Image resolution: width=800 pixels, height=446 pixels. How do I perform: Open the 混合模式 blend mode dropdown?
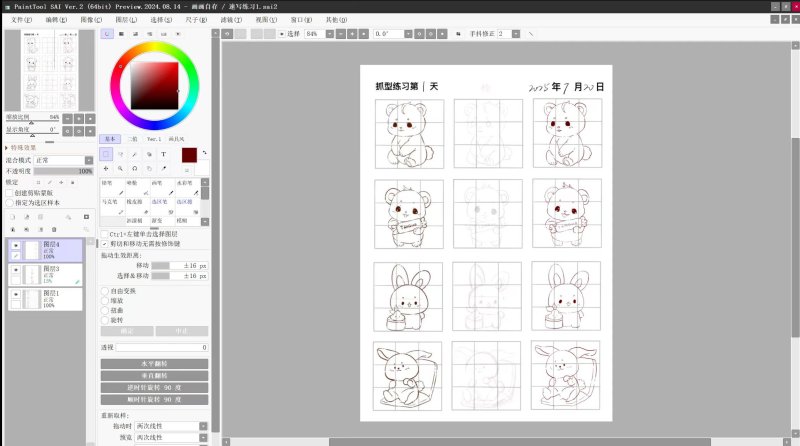point(63,160)
